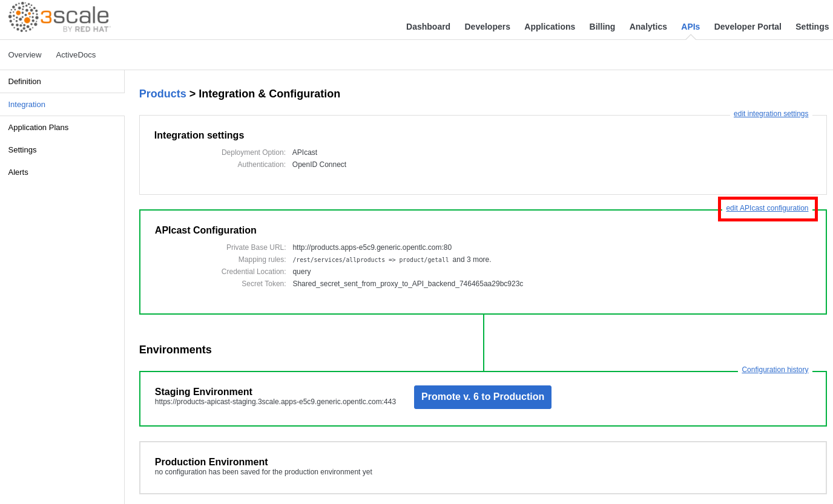This screenshot has height=504, width=833.
Task: Click the Products breadcrumb link
Action: click(x=162, y=94)
